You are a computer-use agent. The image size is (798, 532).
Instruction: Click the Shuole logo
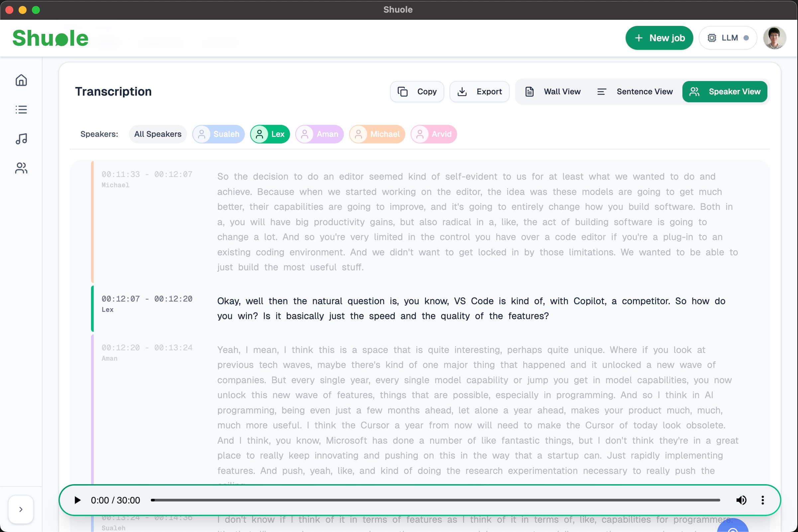point(50,38)
